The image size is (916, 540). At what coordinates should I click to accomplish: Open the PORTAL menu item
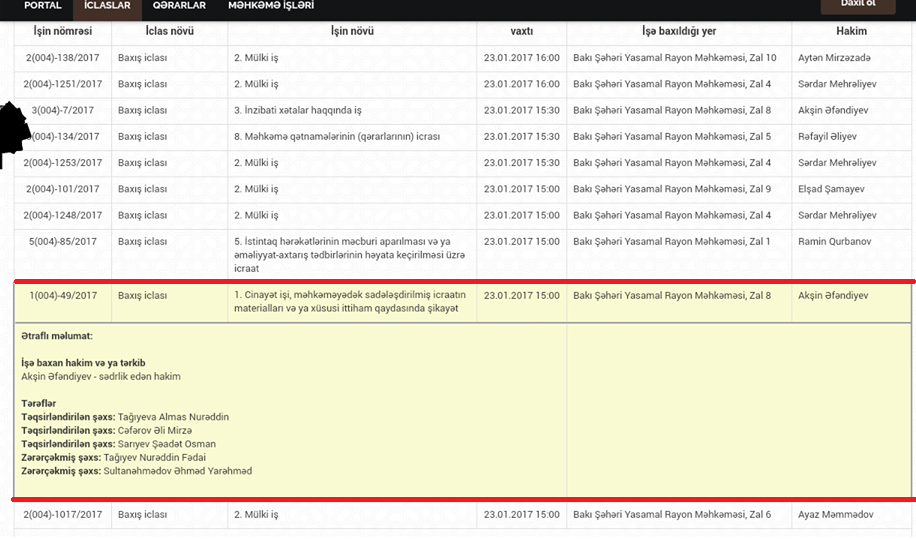tap(42, 5)
